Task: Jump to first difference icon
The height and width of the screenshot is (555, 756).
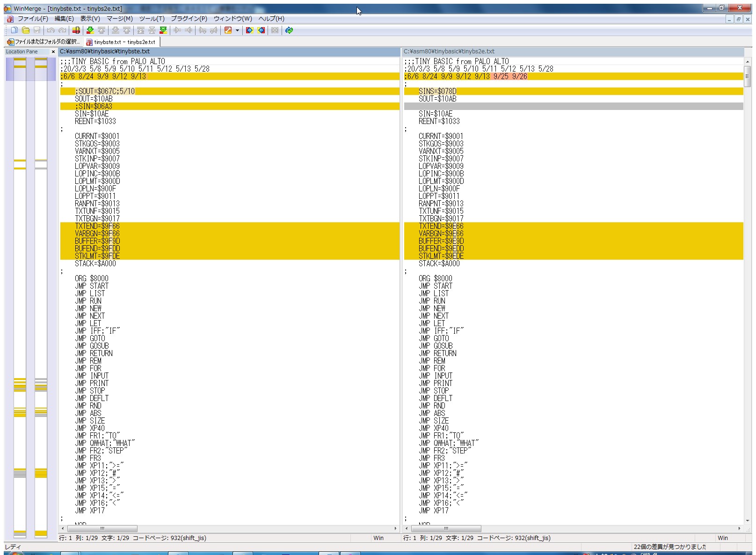Action: coord(141,30)
